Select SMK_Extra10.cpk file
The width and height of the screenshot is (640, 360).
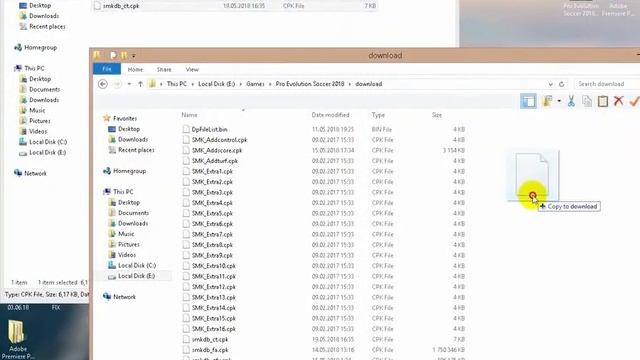point(214,266)
